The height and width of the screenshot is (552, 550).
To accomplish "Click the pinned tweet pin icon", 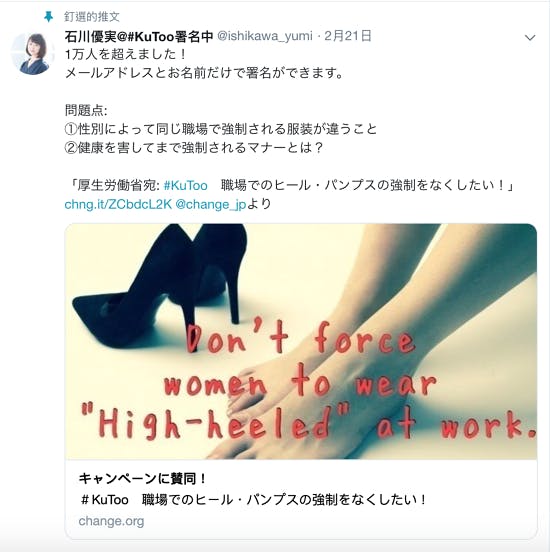I will [48, 17].
